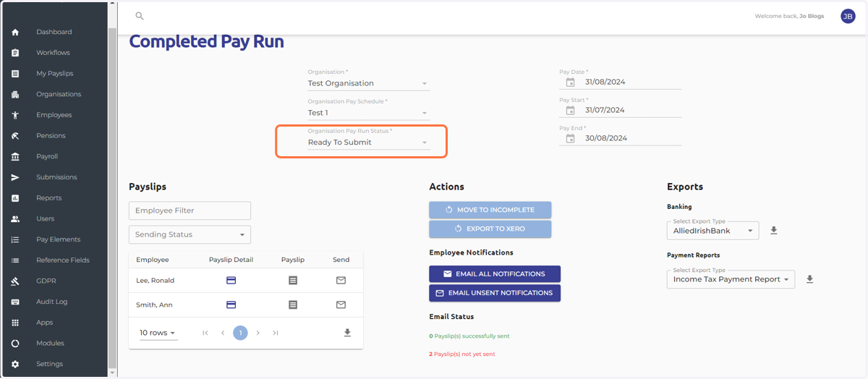This screenshot has height=379, width=868.
Task: Open the Banking export type dropdown
Action: (712, 231)
